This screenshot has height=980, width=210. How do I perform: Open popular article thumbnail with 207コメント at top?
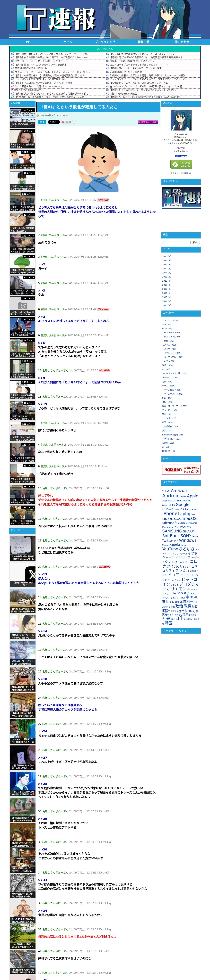(22, 118)
